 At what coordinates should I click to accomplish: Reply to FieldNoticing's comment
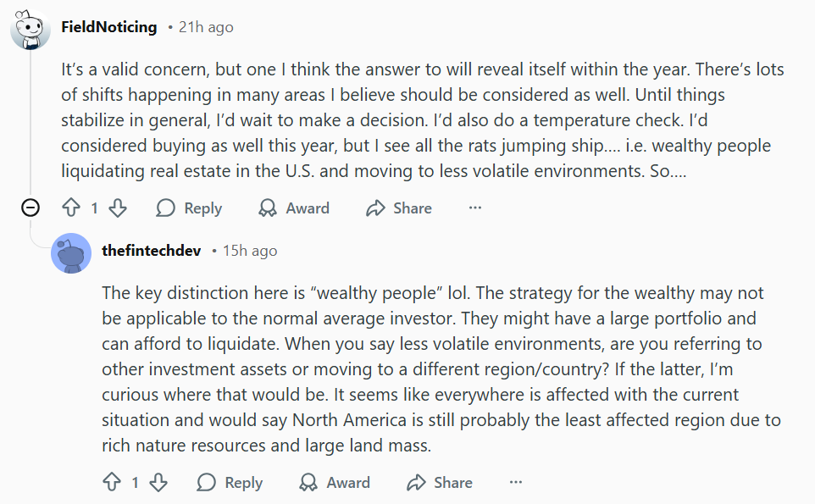coord(190,208)
